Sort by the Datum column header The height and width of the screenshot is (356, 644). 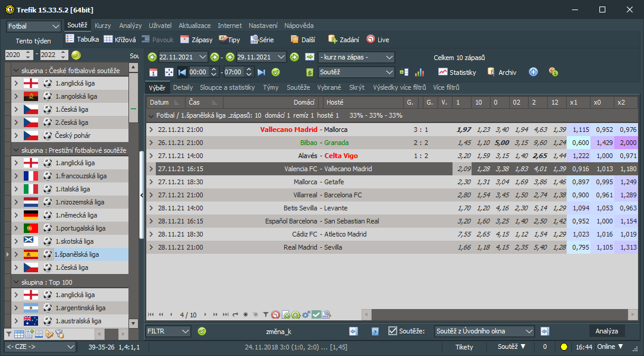tap(165, 102)
